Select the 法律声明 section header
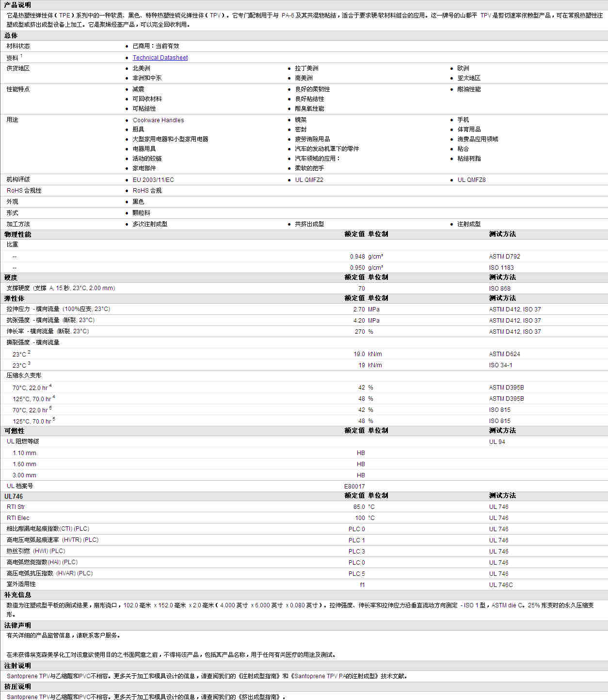Screen dimensions: 608x700 pos(18,625)
